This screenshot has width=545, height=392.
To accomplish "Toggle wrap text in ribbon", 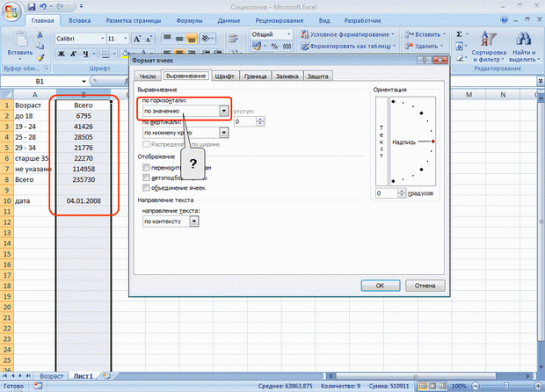I will pyautogui.click(x=233, y=39).
